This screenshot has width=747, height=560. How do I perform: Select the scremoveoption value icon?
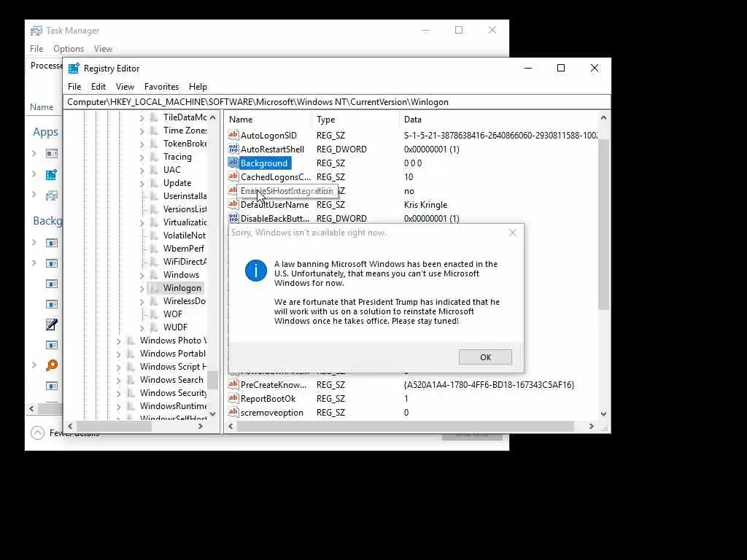point(233,412)
